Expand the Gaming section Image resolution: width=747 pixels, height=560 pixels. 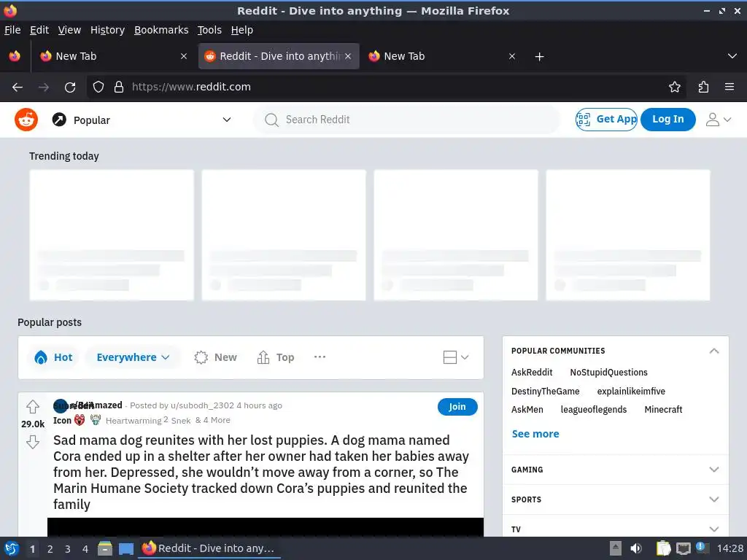pos(616,470)
